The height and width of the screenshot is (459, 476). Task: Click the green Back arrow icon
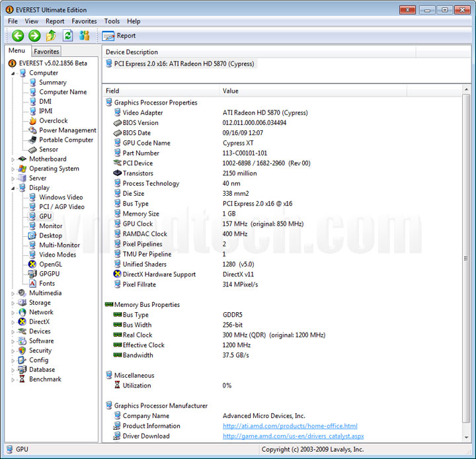coord(18,36)
